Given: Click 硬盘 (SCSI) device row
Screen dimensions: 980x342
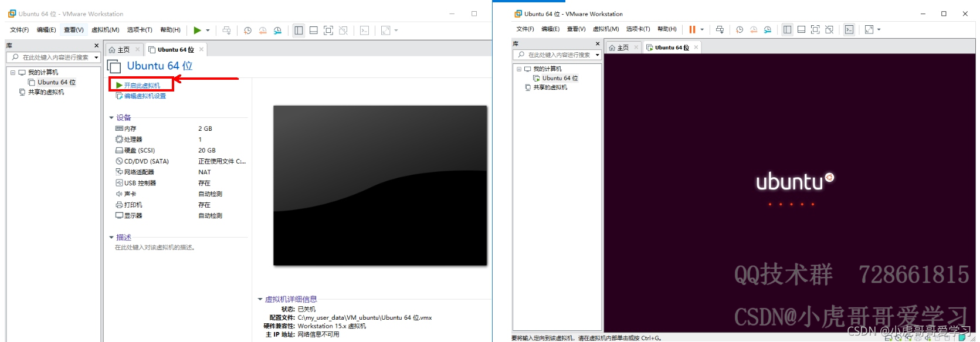Looking at the screenshot, I should tap(181, 150).
